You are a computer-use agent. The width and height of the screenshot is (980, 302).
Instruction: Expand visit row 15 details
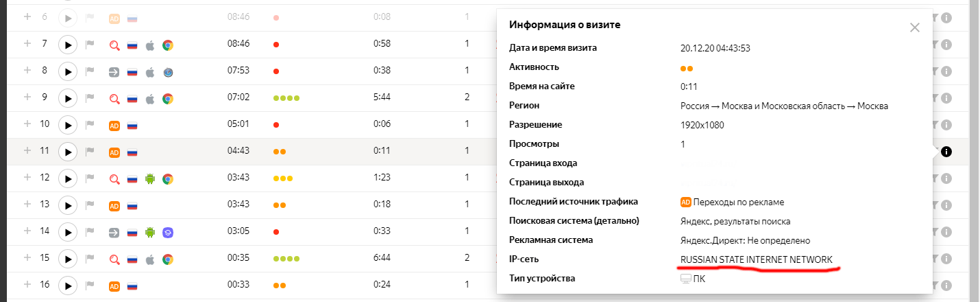(27, 258)
